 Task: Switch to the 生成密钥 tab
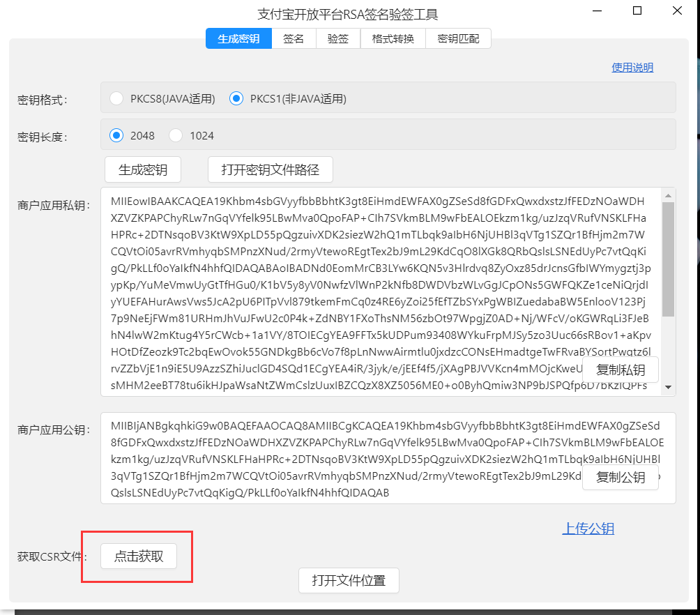click(238, 38)
